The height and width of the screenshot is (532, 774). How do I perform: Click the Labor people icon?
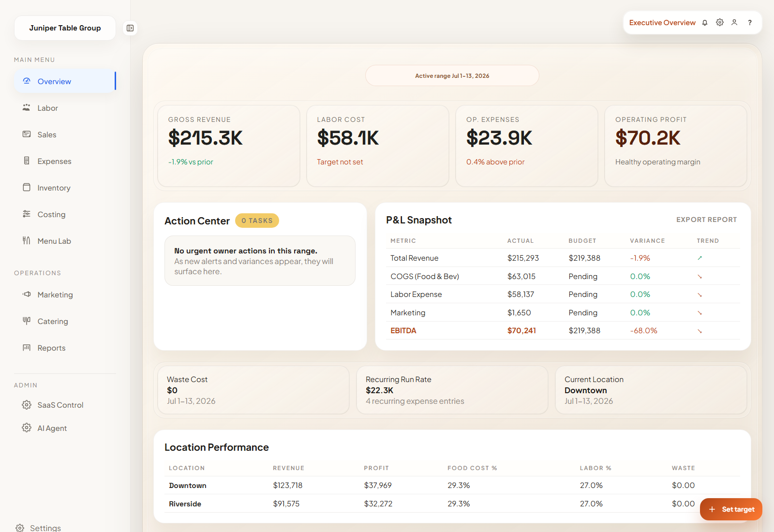[x=27, y=107]
